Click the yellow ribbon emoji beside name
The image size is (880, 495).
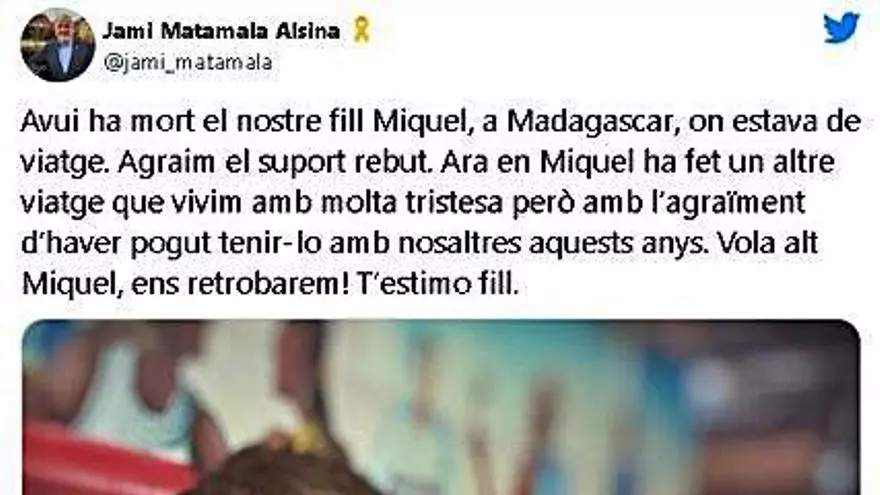361,29
